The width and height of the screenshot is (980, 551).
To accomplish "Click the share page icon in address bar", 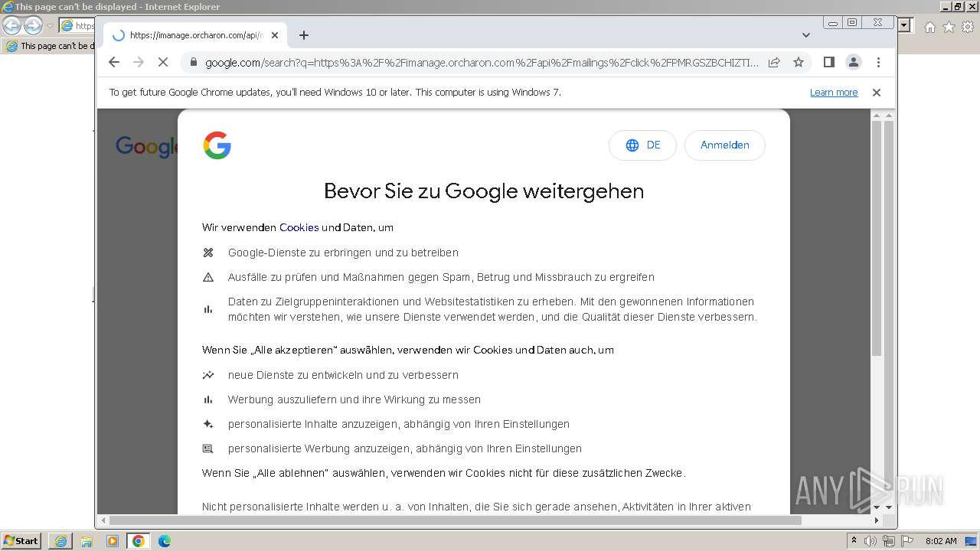I will [x=774, y=63].
